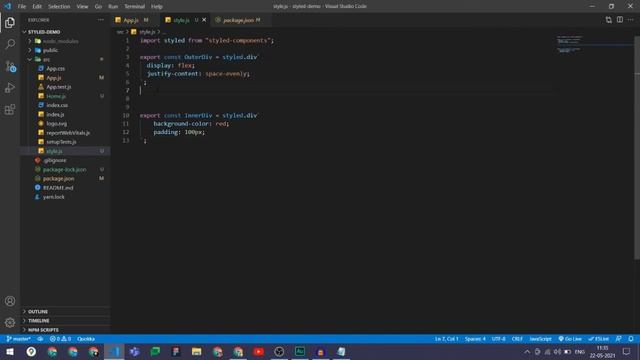Click the master branch indicator in status bar

pyautogui.click(x=18, y=339)
